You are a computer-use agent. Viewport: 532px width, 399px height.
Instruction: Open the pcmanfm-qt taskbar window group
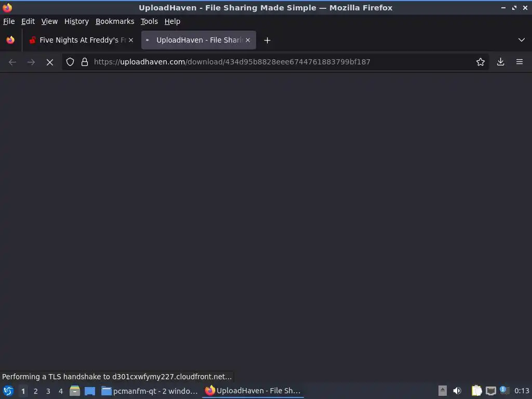[x=150, y=391]
